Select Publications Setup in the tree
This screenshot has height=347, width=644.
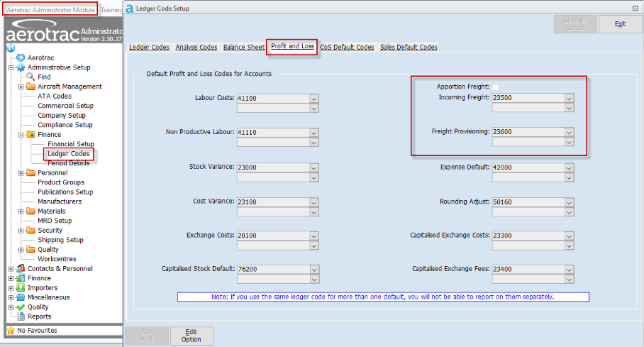pos(65,192)
